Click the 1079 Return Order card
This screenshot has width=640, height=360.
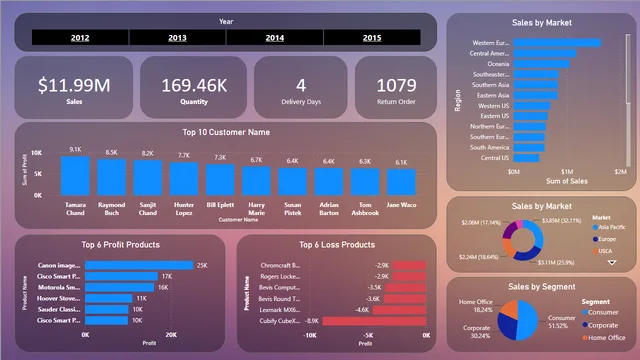coord(396,88)
